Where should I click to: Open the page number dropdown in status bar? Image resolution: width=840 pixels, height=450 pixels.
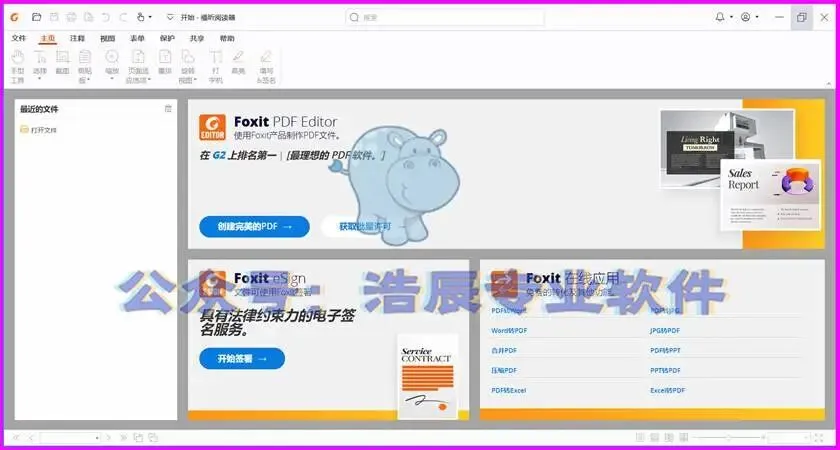97,438
